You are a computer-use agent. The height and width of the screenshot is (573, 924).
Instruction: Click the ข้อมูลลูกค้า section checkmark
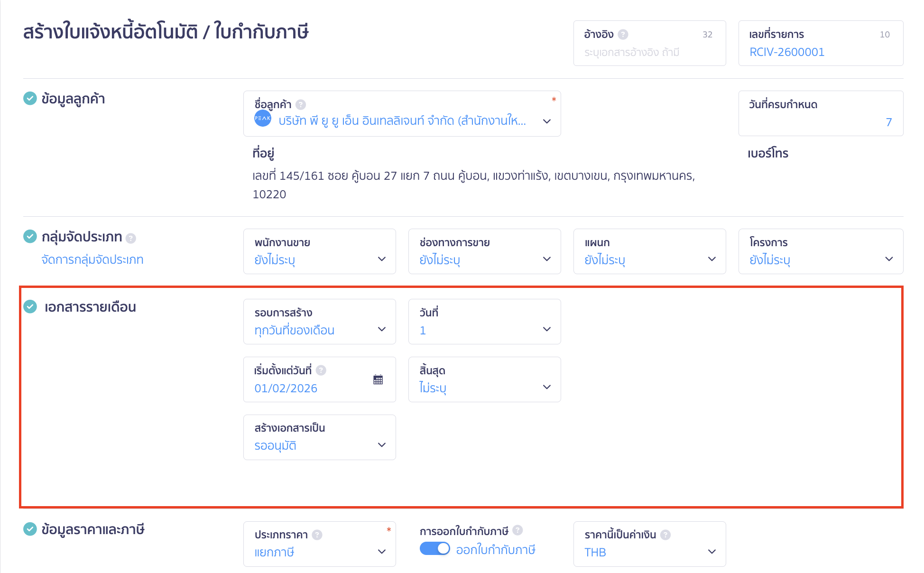30,99
